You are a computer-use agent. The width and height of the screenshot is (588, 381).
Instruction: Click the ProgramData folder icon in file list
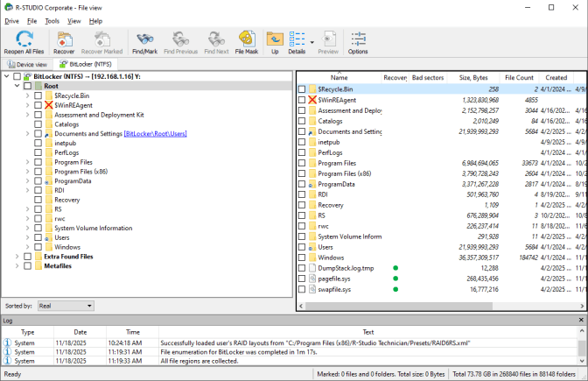pos(312,184)
